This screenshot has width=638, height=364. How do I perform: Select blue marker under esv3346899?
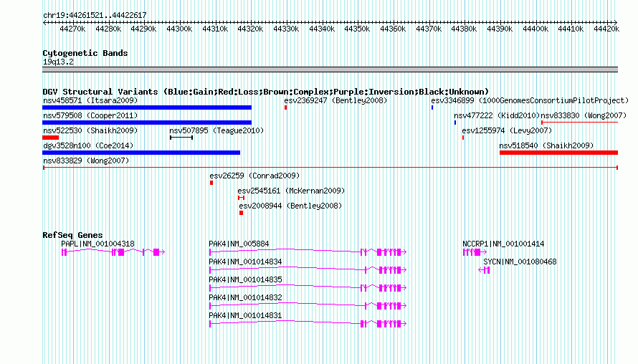click(432, 107)
